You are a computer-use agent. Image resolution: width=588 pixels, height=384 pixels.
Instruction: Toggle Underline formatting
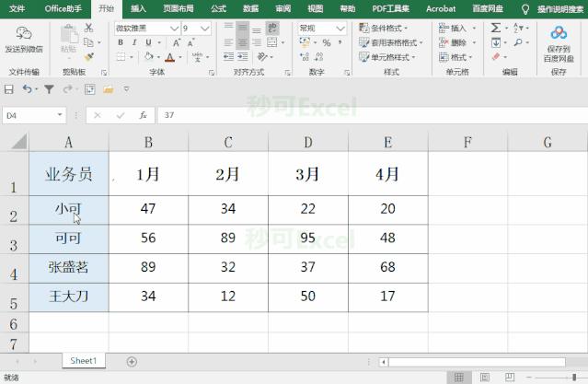pyautogui.click(x=148, y=42)
